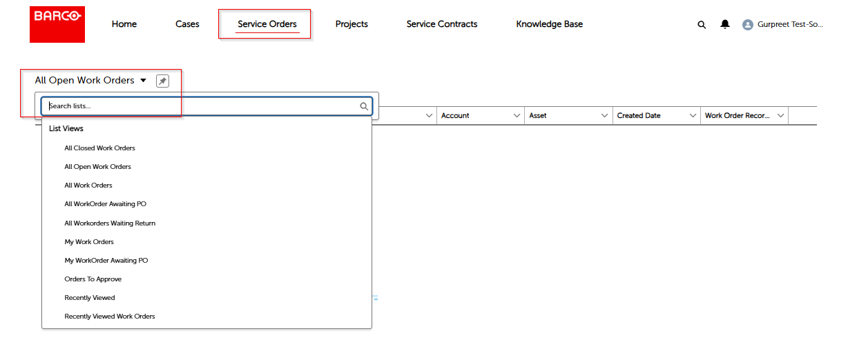868x351 pixels.
Task: Go to the Home tab
Action: coord(124,24)
